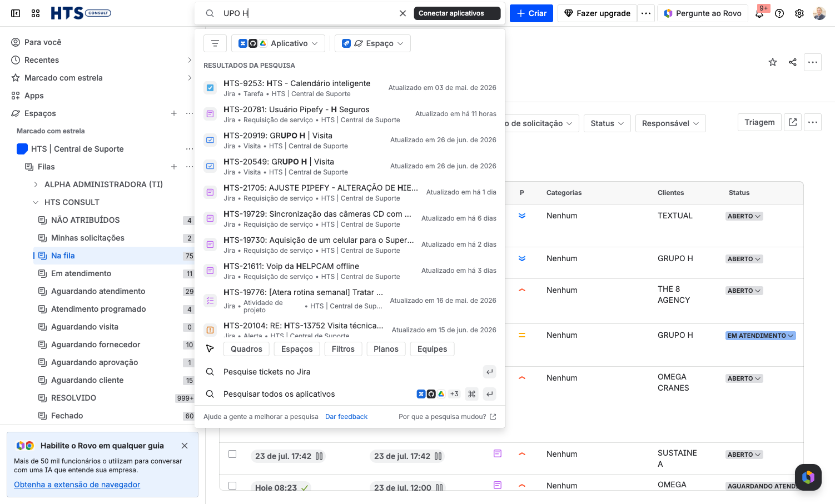Screen dimensions: 835x504
Task: Click Fazer upgrade button
Action: 597,13
